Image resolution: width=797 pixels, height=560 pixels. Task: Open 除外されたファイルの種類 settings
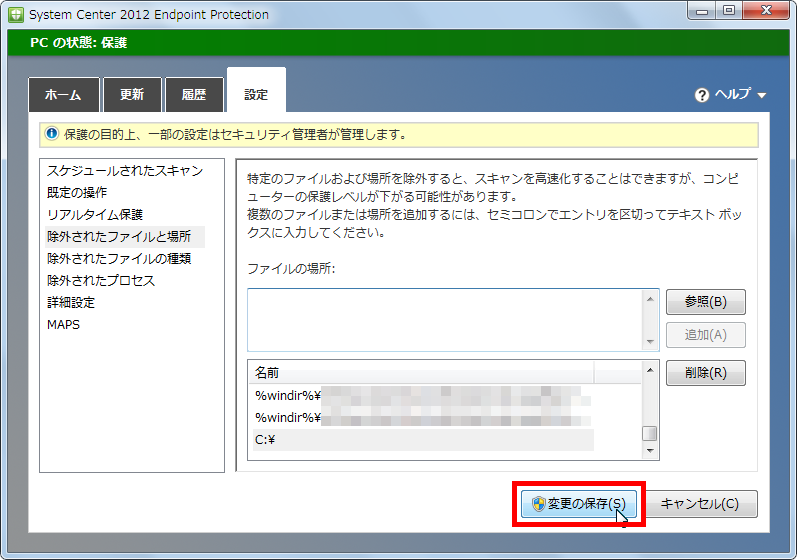click(x=119, y=259)
